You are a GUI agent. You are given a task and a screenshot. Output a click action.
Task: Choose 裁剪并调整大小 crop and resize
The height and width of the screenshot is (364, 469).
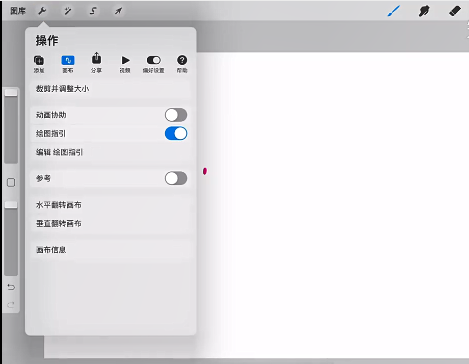pyautogui.click(x=110, y=89)
